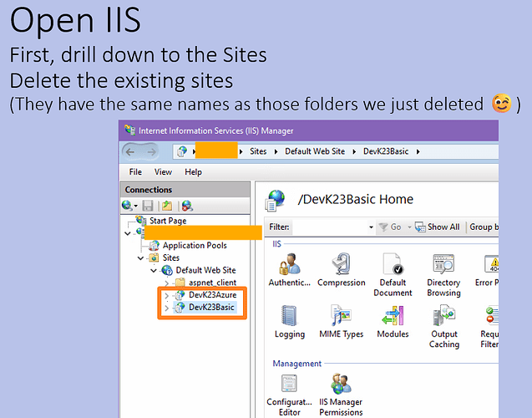Open the File menu
The height and width of the screenshot is (418, 532).
point(135,172)
